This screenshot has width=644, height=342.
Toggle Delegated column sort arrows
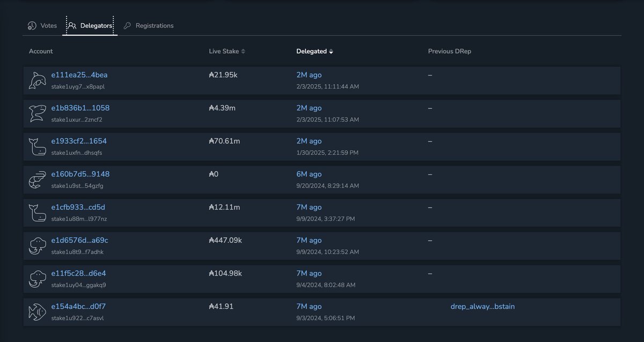(331, 51)
